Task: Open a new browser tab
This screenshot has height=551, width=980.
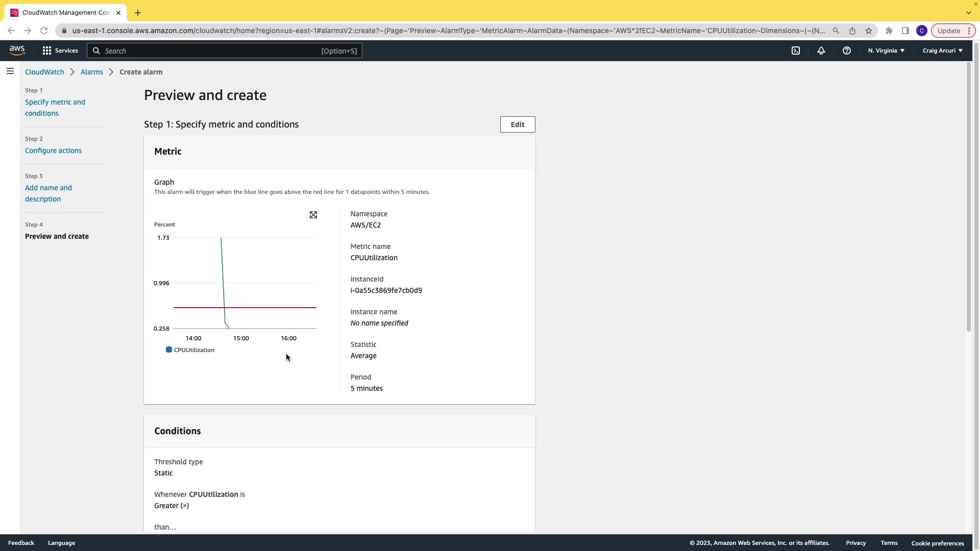Action: click(138, 13)
